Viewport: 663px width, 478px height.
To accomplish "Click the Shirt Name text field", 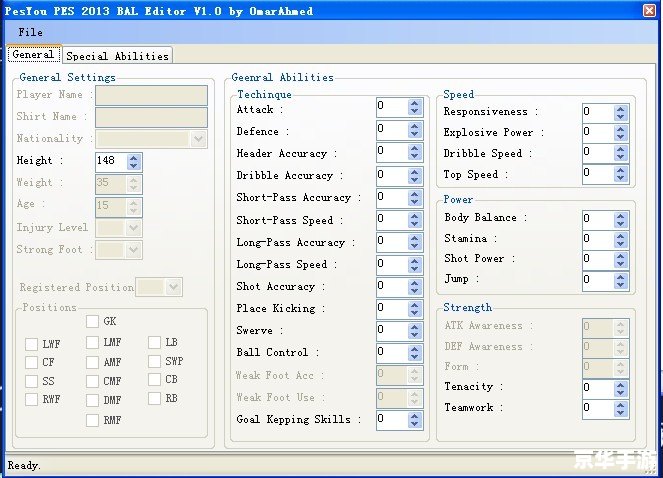I will (151, 117).
